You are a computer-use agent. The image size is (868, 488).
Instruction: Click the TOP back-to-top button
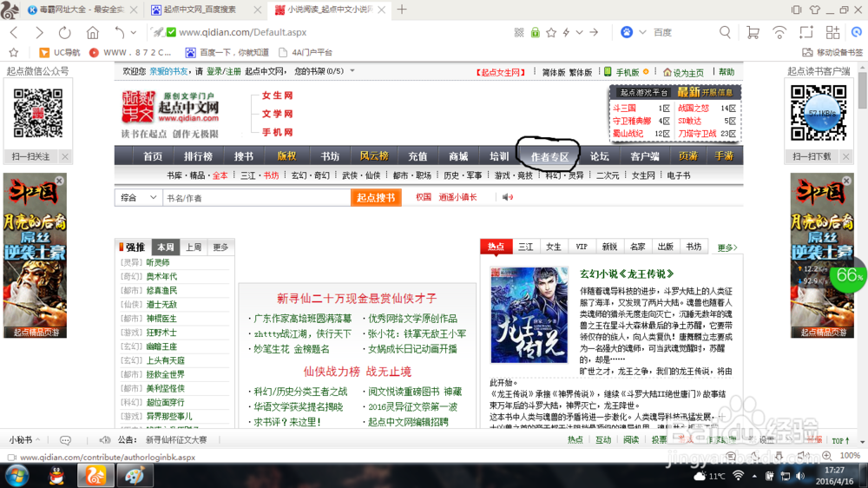coord(840,440)
